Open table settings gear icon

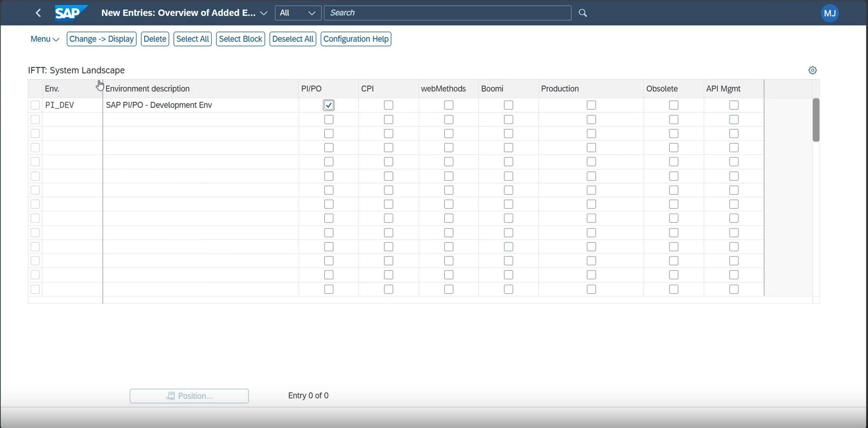tap(812, 70)
